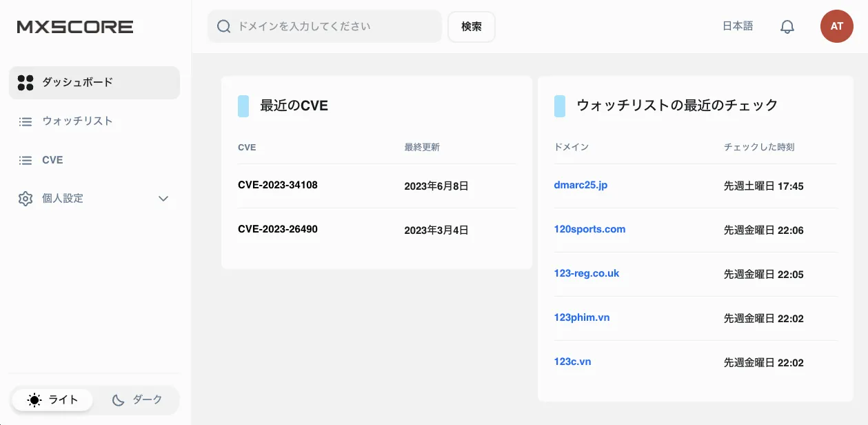Click the MXSCORE logo
The width and height of the screenshot is (868, 425).
[x=75, y=27]
